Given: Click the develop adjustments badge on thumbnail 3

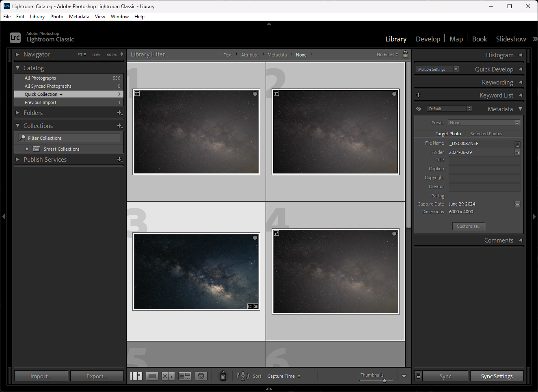Looking at the screenshot, I should (x=256, y=306).
